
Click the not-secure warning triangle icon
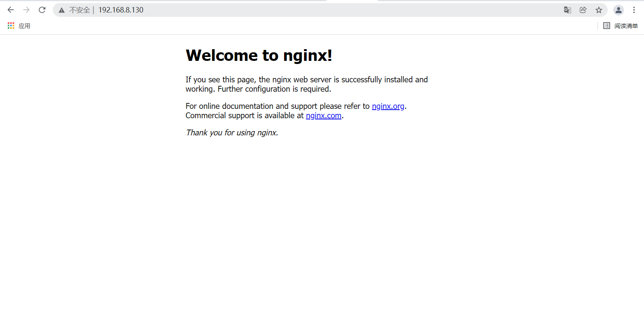point(62,10)
